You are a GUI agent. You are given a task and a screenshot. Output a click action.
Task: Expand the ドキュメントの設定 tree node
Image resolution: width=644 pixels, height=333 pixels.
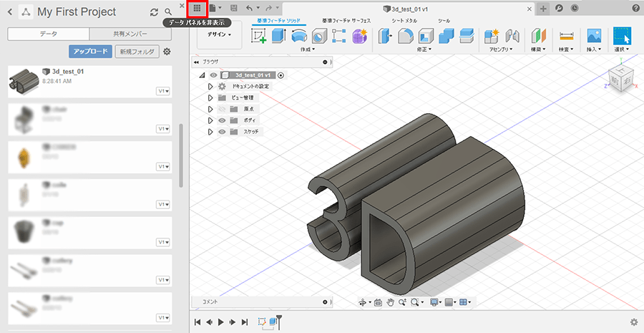click(210, 86)
